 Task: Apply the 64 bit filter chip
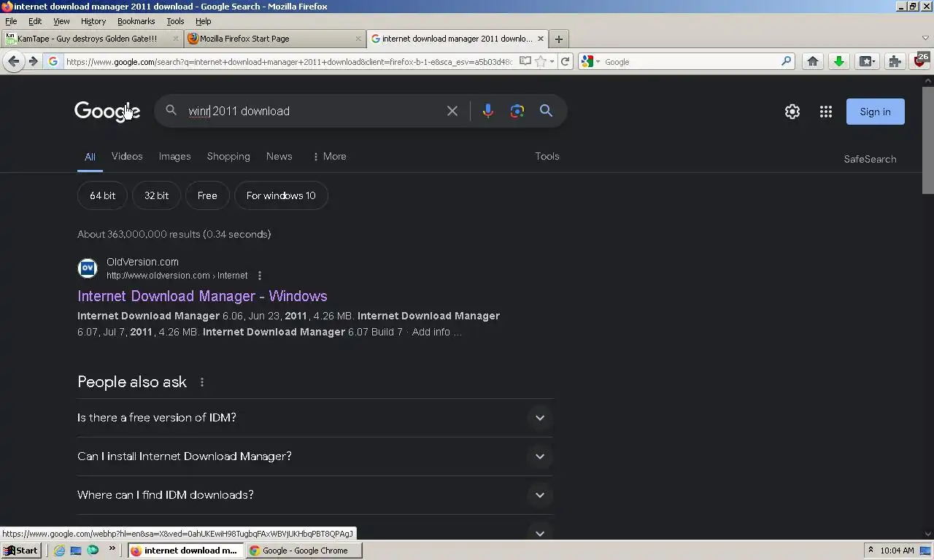tap(102, 195)
